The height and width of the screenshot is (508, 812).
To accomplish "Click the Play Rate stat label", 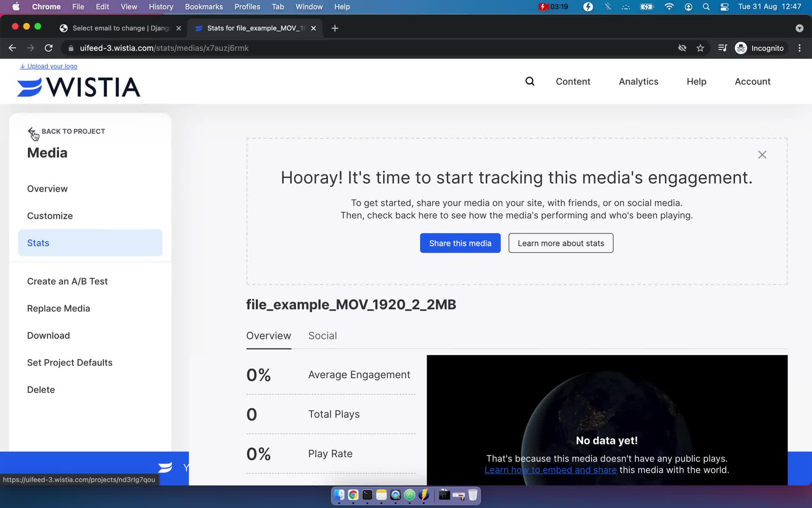I will [x=330, y=454].
